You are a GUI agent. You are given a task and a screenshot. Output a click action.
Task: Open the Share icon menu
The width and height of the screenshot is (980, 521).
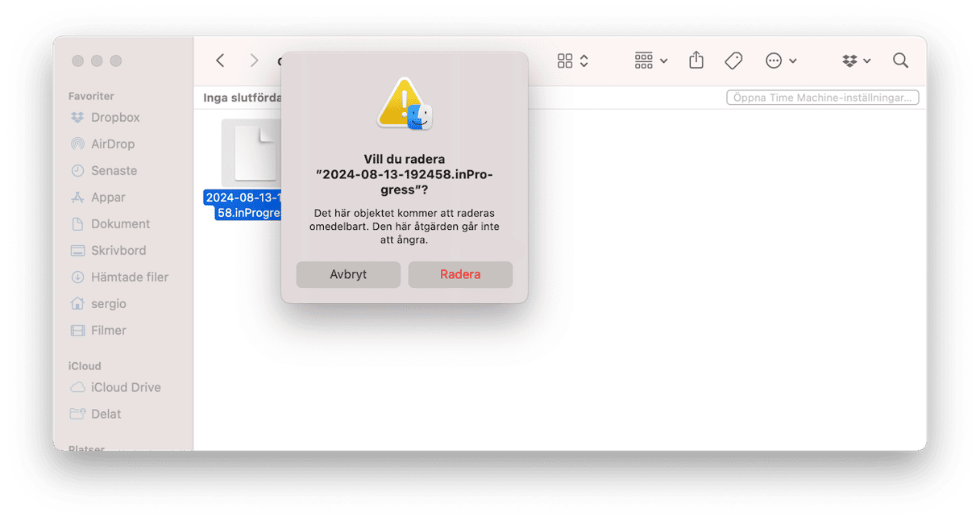(696, 60)
